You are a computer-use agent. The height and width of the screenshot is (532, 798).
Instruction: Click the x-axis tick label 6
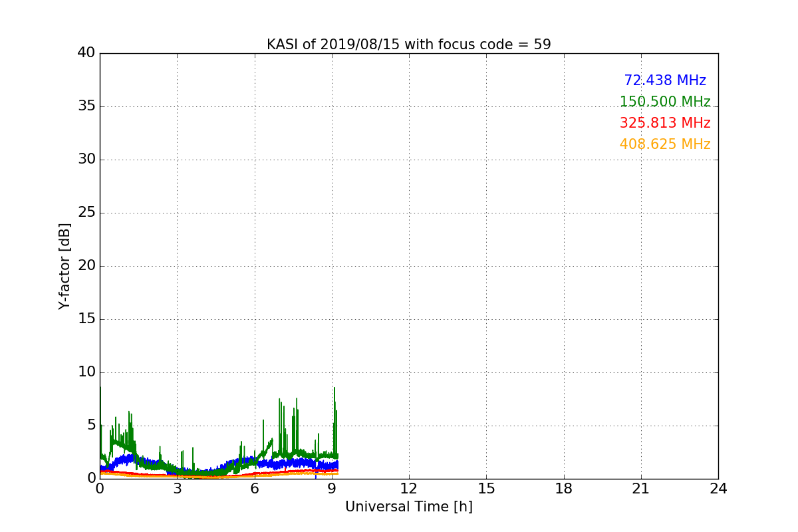click(x=254, y=489)
